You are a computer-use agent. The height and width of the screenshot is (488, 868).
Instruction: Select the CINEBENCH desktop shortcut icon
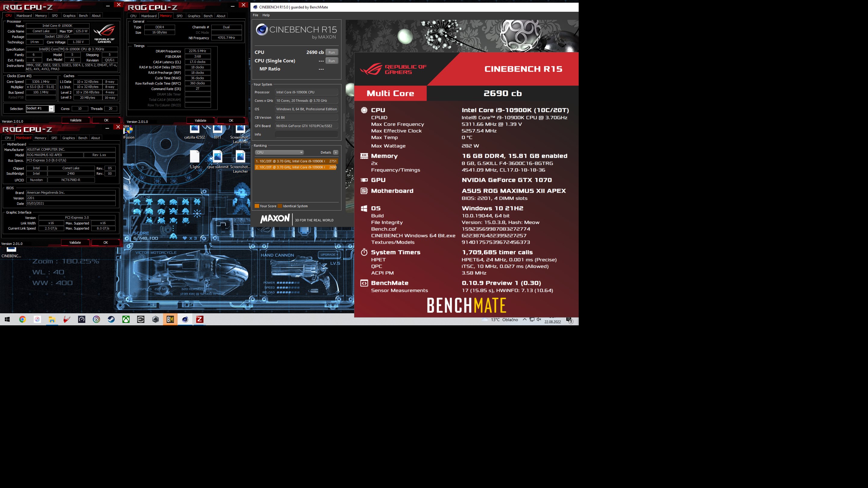pyautogui.click(x=11, y=252)
